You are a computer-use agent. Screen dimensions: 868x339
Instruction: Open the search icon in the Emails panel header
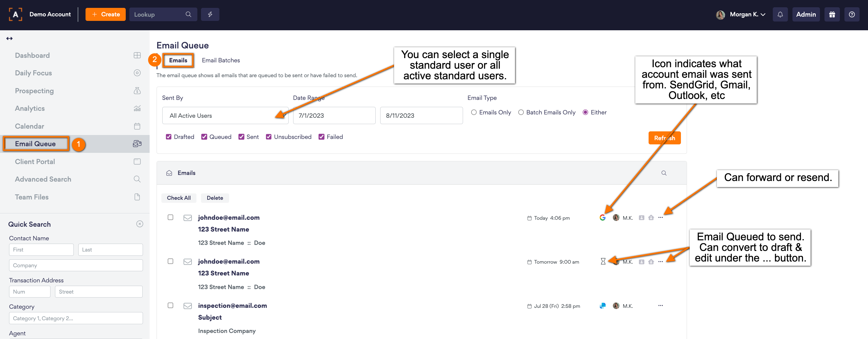[x=663, y=173]
